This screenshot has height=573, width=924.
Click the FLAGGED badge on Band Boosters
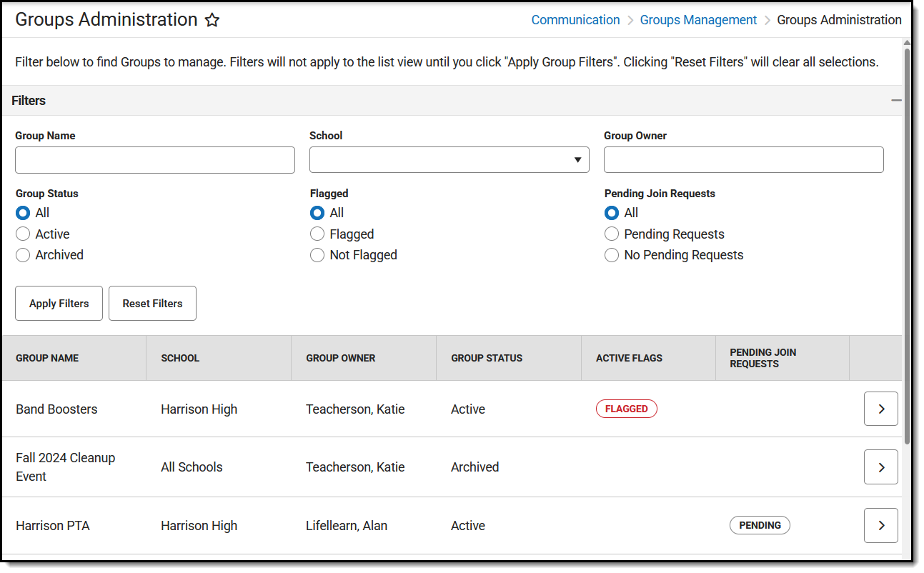click(x=627, y=409)
